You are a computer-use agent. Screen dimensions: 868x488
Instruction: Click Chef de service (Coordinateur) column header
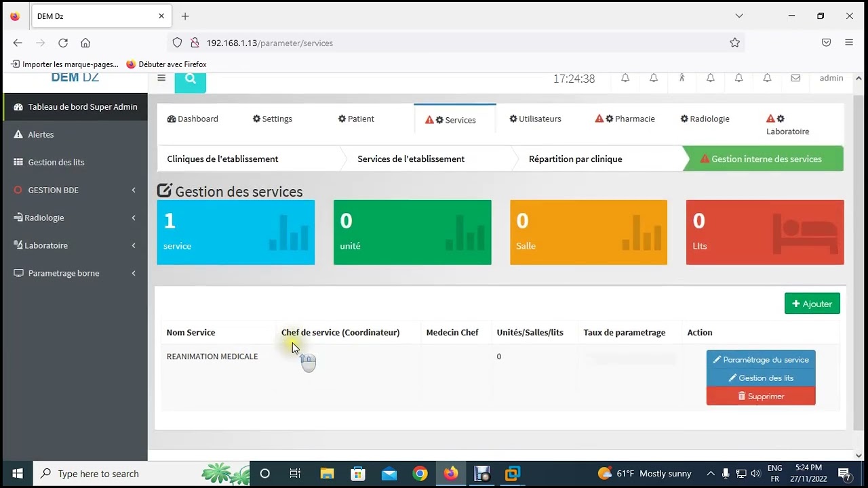coord(340,332)
